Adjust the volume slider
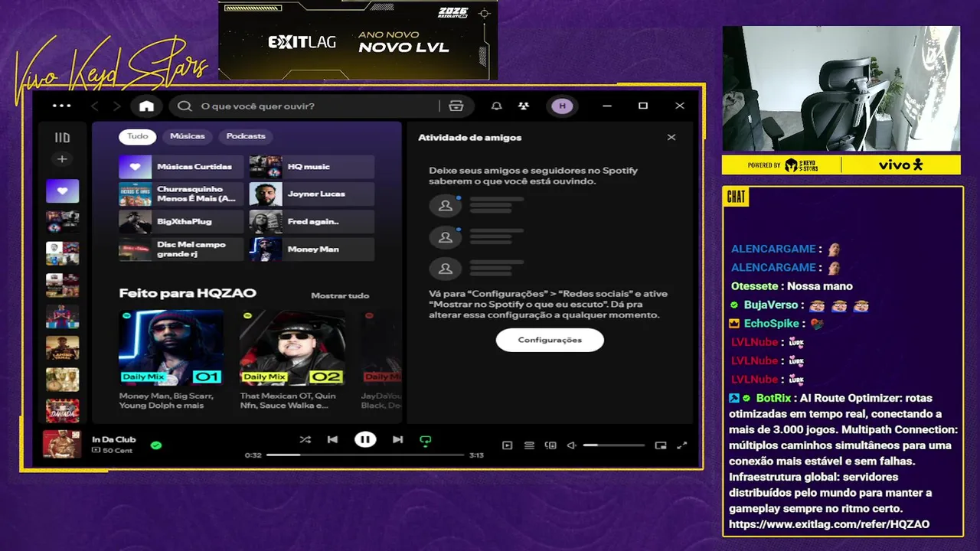980x551 pixels. click(613, 445)
